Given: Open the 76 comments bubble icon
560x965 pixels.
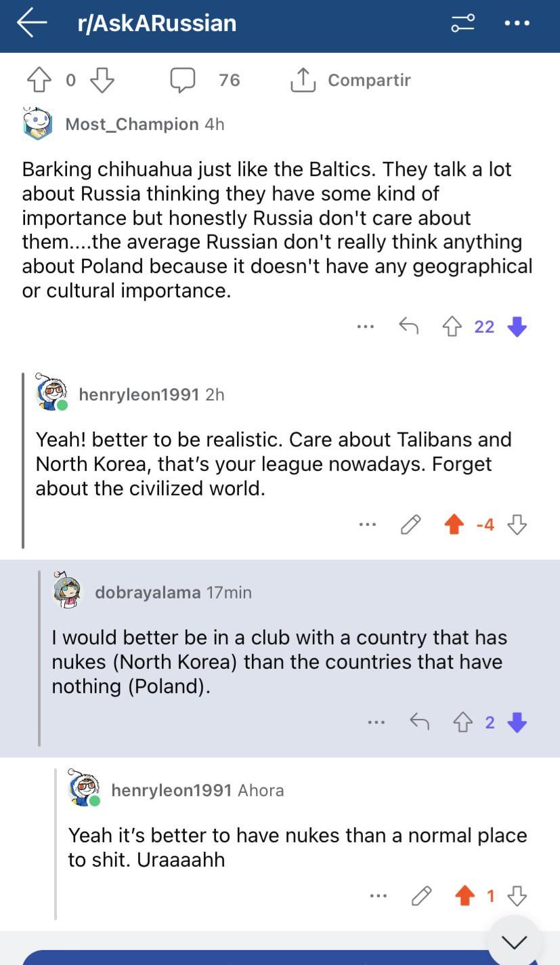Looking at the screenshot, I should point(183,80).
